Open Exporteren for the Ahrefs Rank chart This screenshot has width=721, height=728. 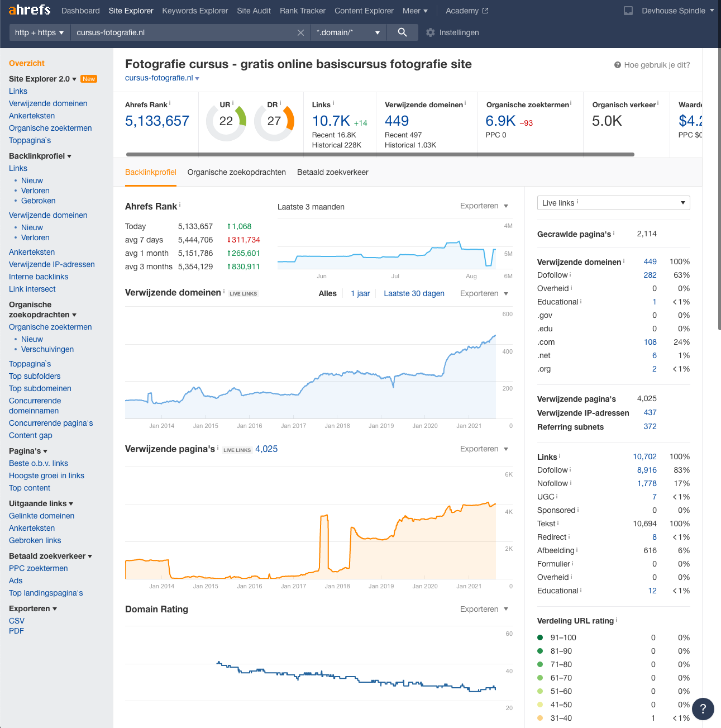click(484, 206)
